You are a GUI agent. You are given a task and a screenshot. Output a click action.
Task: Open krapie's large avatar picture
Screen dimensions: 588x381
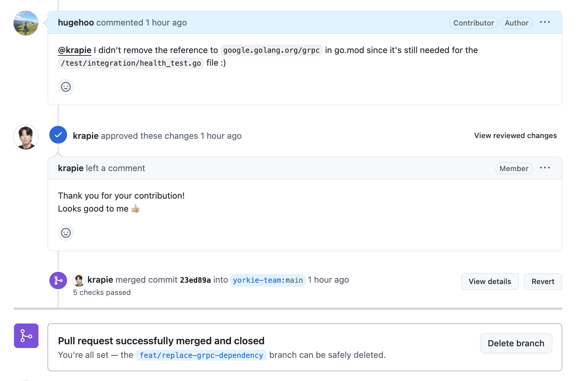coord(26,137)
